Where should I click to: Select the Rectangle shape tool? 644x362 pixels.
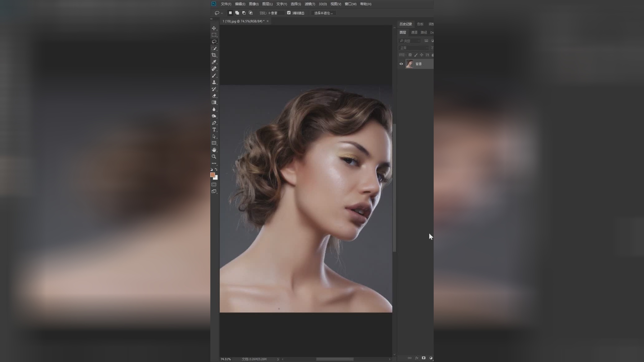click(x=214, y=143)
